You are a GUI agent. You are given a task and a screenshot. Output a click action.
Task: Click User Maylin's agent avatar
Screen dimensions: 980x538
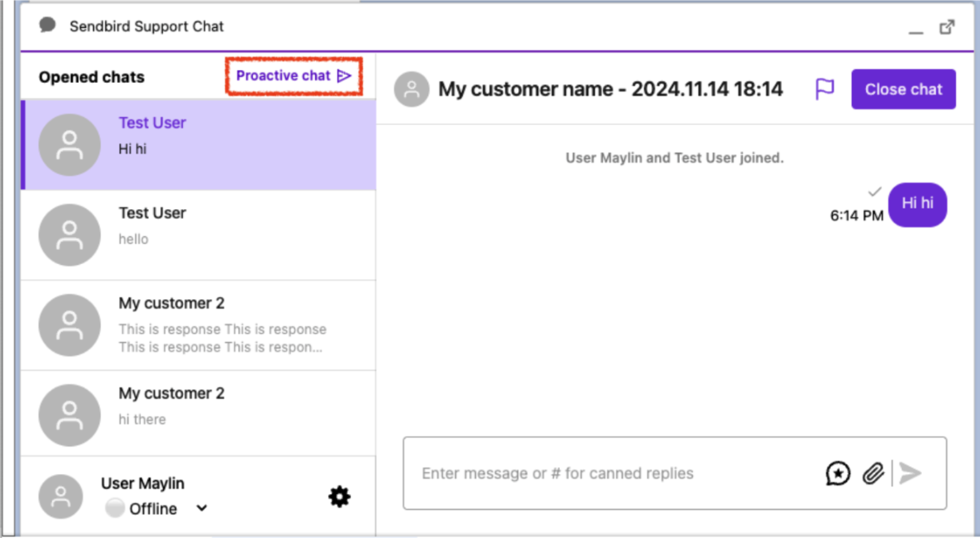(x=61, y=496)
